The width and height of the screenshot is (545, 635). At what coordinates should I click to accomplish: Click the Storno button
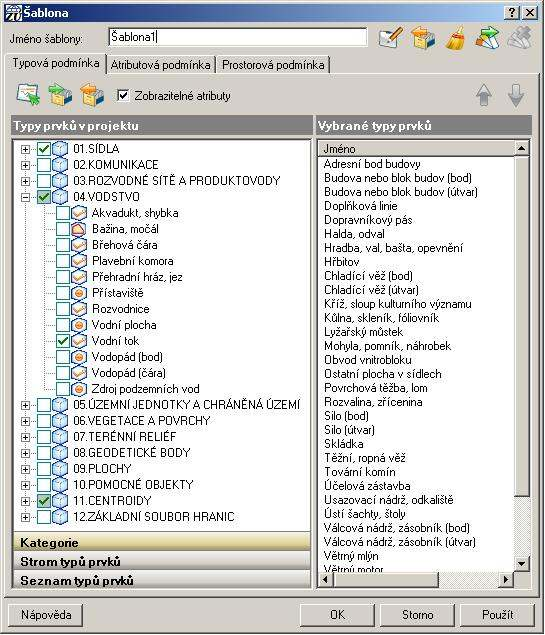click(417, 615)
